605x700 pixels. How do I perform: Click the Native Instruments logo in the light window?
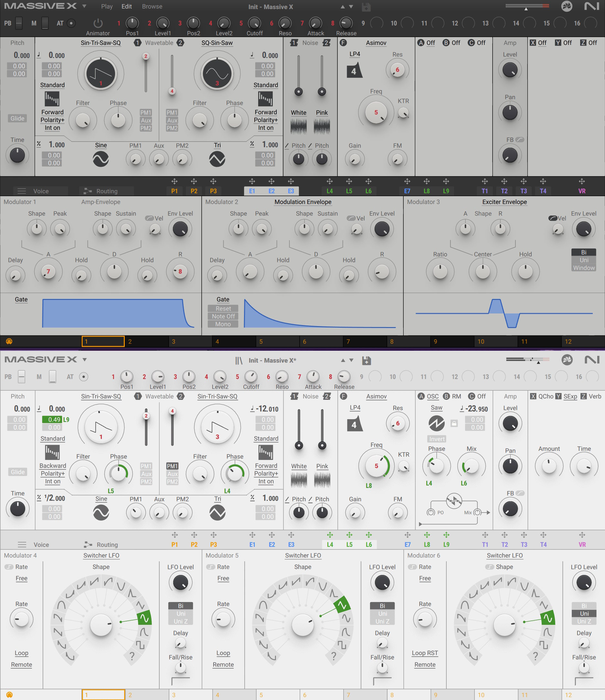[592, 360]
